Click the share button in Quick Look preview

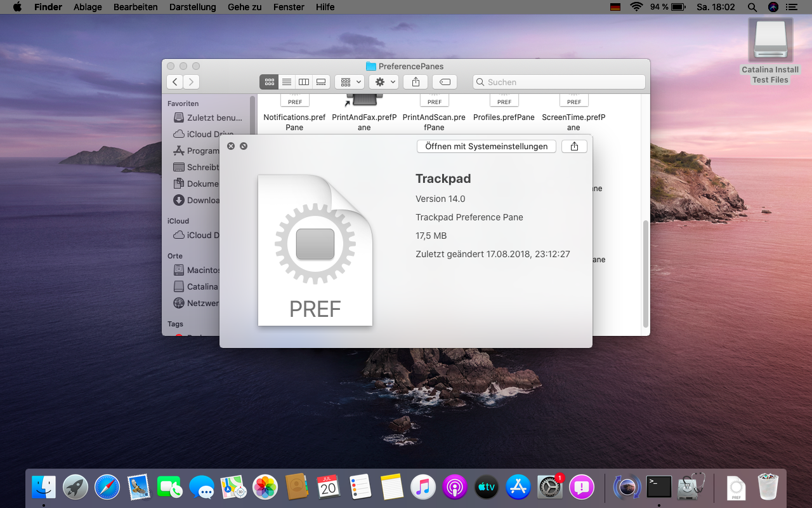tap(574, 146)
